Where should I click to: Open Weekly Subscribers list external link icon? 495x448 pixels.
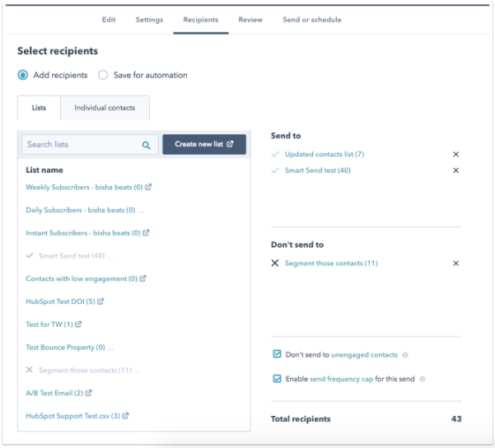pyautogui.click(x=148, y=187)
